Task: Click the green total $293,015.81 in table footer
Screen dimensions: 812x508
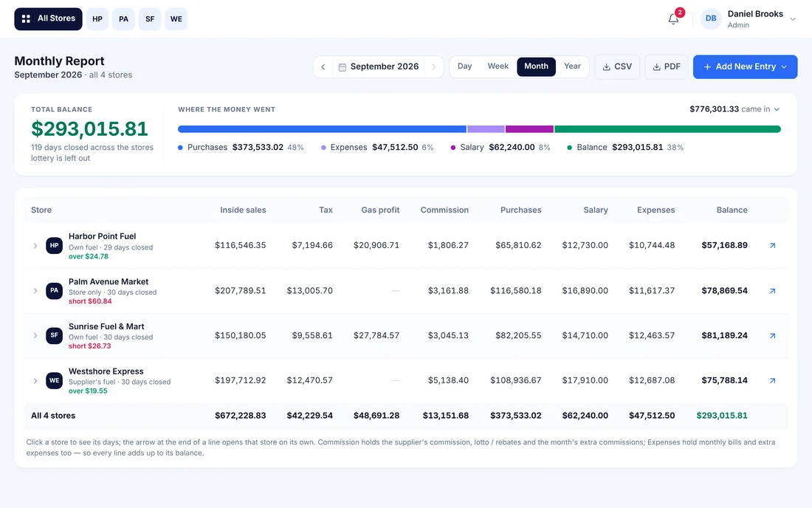Action: tap(722, 415)
